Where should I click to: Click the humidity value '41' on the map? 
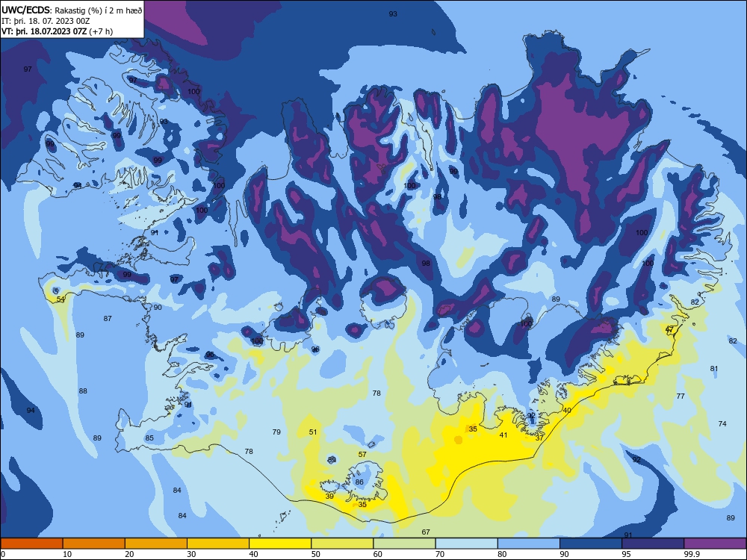503,435
